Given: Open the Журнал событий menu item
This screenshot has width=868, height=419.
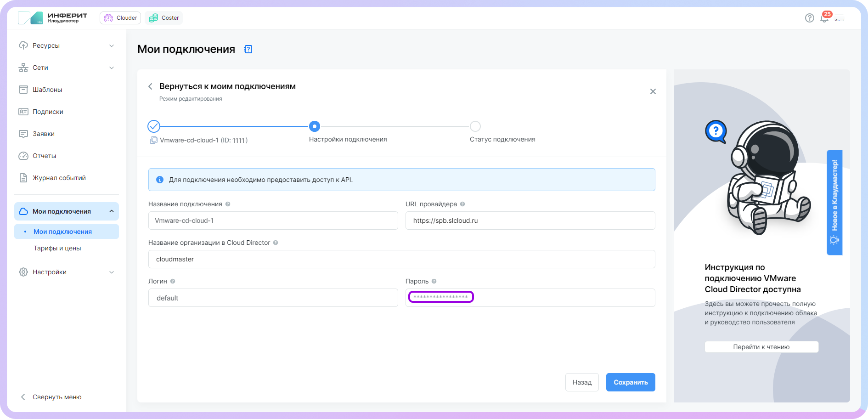Looking at the screenshot, I should pos(59,178).
